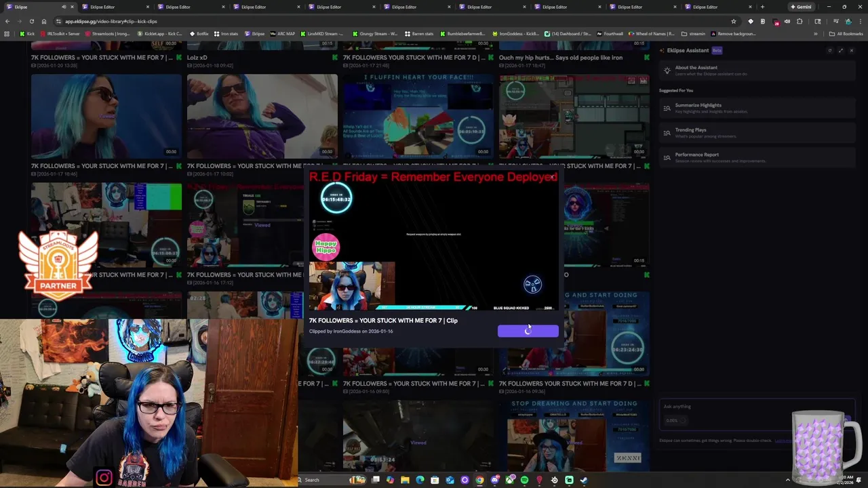
Task: Open the BotRix bookmark
Action: coord(199,33)
